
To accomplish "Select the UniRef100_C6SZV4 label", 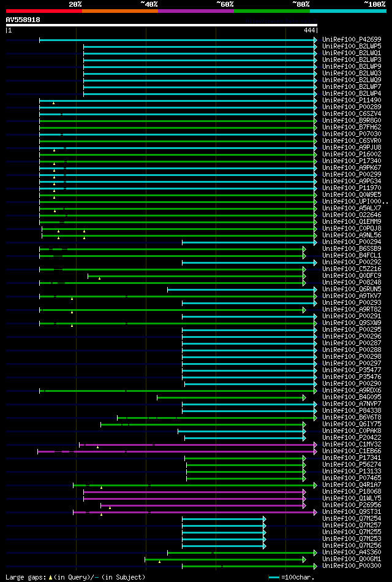I will (x=352, y=113).
